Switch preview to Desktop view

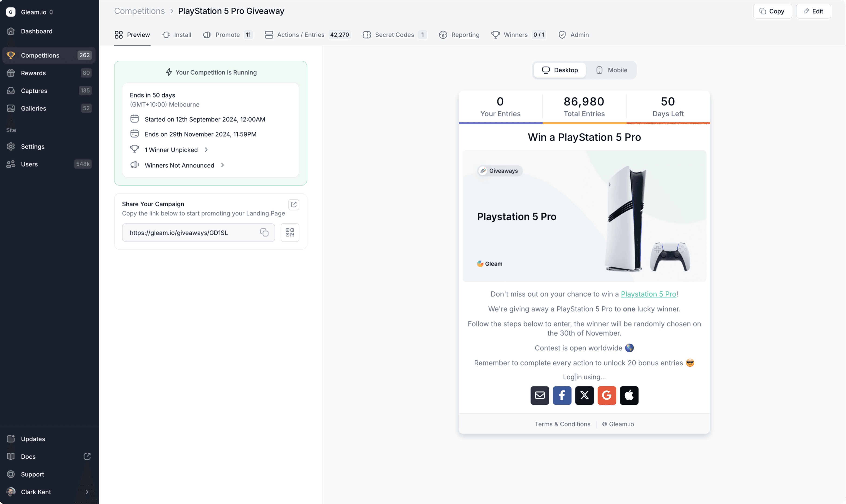click(560, 70)
